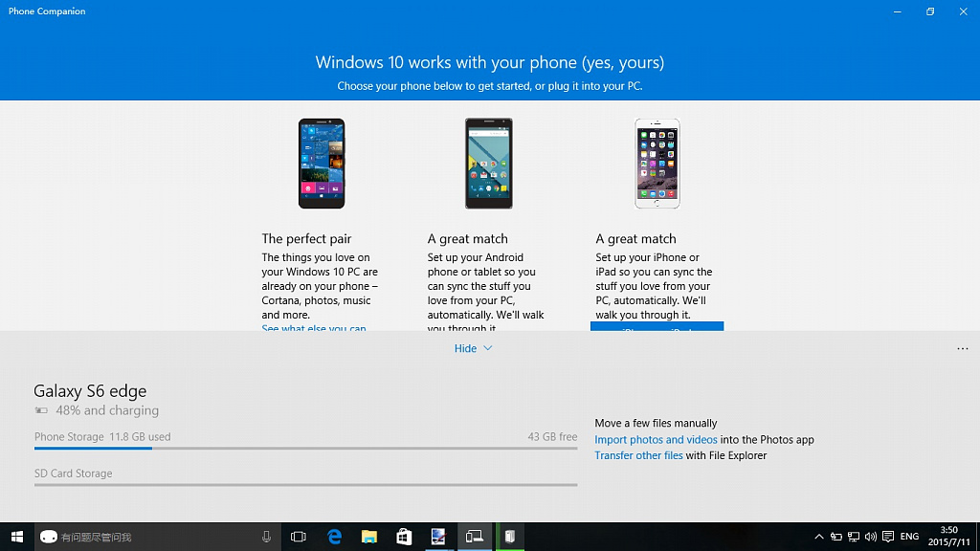Viewport: 980px width, 551px height.
Task: Click the Cortana microphone icon
Action: pos(266,537)
